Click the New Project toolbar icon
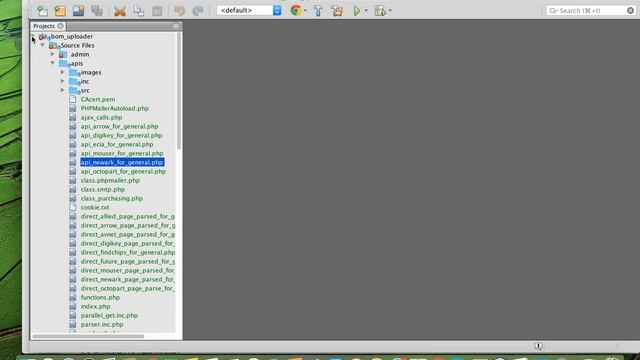 click(x=60, y=11)
